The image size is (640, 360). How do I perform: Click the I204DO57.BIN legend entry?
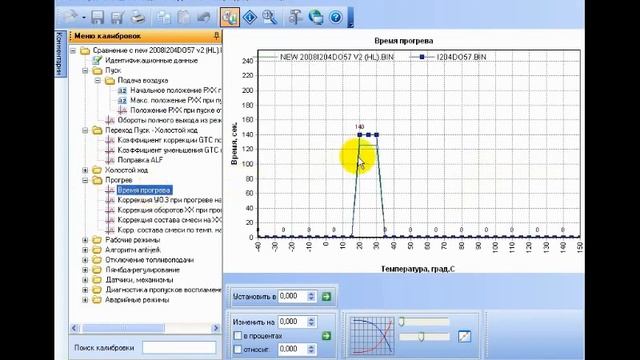coord(448,57)
